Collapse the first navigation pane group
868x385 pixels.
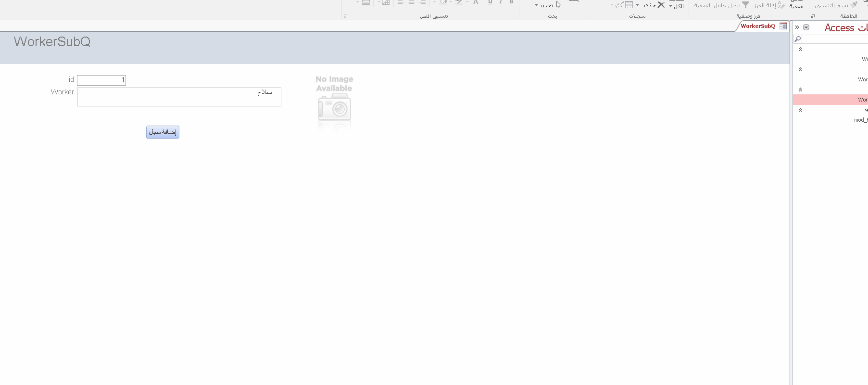point(800,49)
